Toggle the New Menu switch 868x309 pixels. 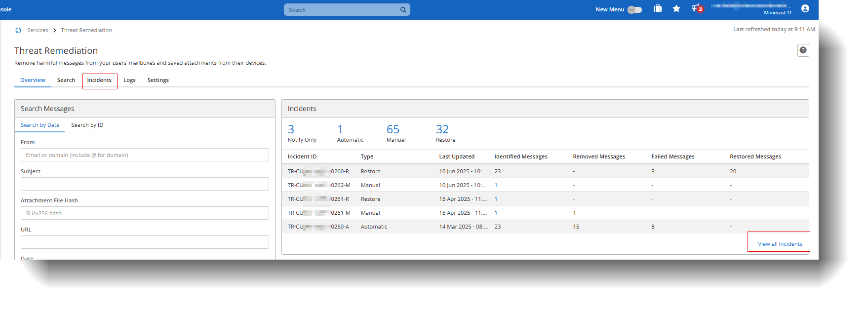point(634,10)
